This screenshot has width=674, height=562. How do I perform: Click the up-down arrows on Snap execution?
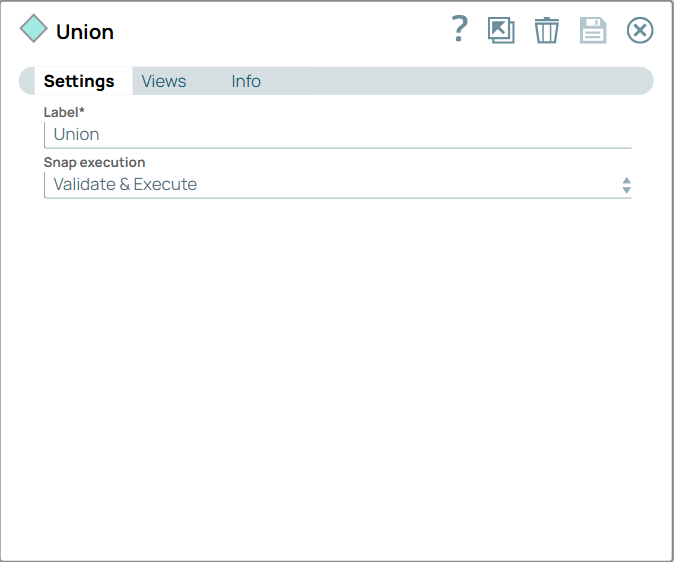click(626, 185)
